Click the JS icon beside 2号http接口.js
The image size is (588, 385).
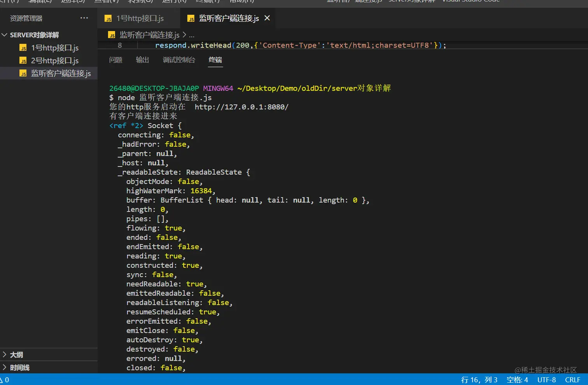(23, 61)
